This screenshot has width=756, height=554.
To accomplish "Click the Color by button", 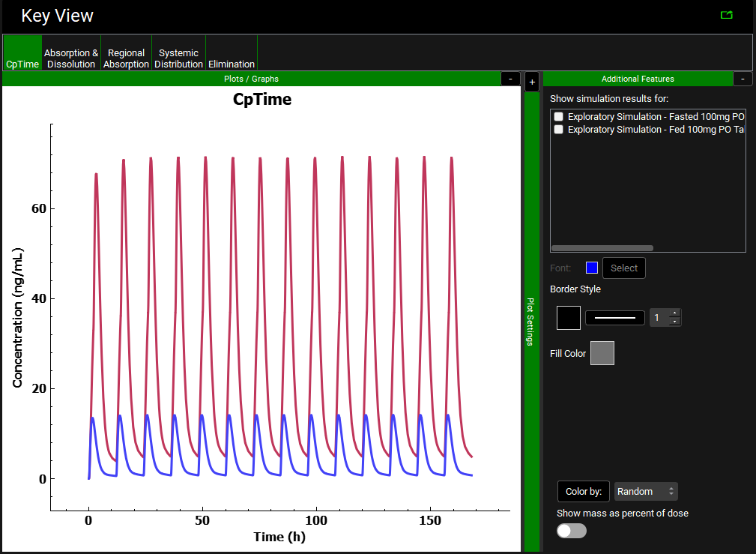I will 584,492.
